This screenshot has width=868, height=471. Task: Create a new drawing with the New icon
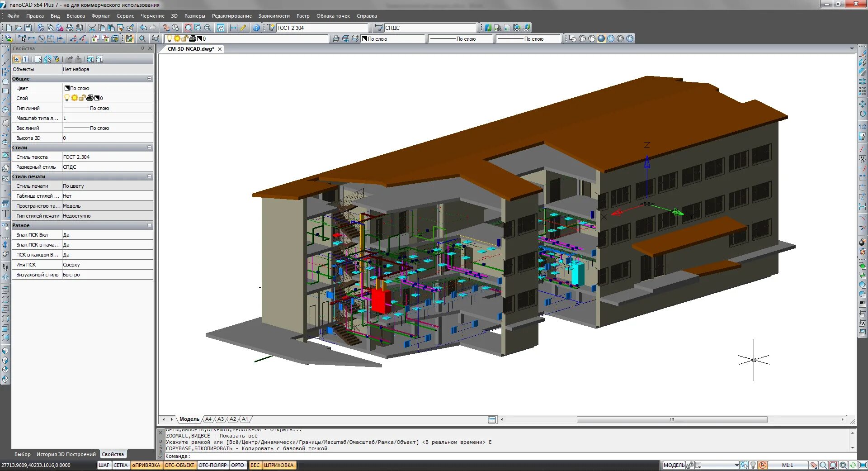[9, 28]
